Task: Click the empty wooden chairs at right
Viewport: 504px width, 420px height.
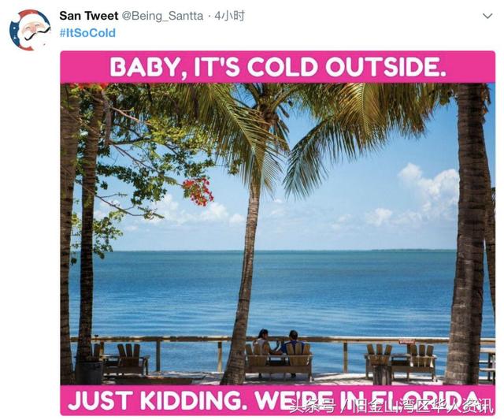Action: (401, 360)
